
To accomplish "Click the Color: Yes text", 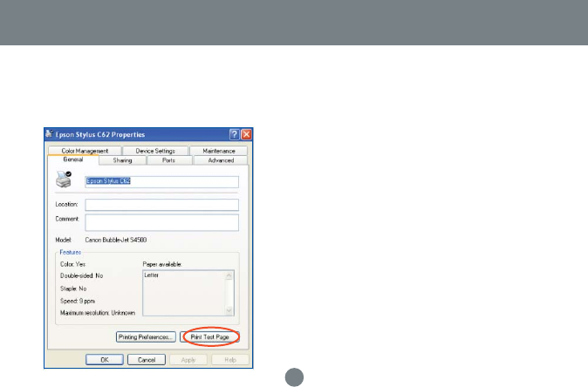I will (72, 264).
